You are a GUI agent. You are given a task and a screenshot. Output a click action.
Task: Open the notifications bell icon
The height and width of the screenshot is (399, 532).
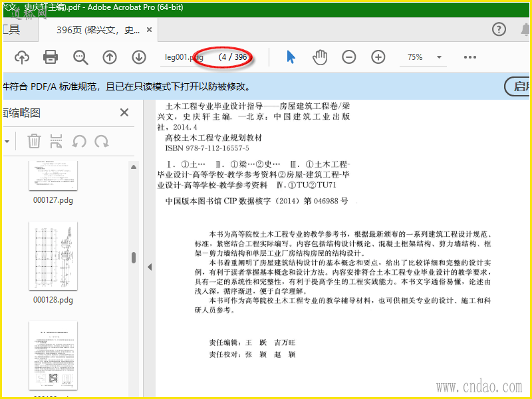(x=525, y=30)
